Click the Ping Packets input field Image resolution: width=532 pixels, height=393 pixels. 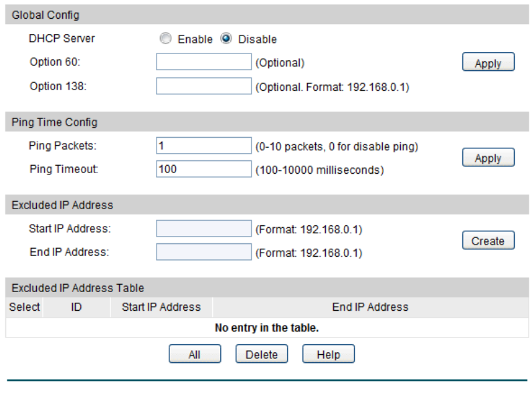pyautogui.click(x=203, y=146)
